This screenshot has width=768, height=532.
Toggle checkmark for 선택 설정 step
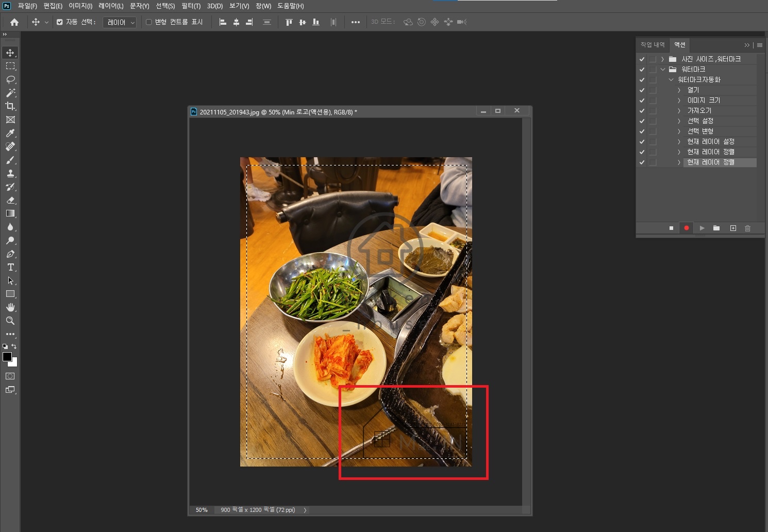tap(642, 121)
